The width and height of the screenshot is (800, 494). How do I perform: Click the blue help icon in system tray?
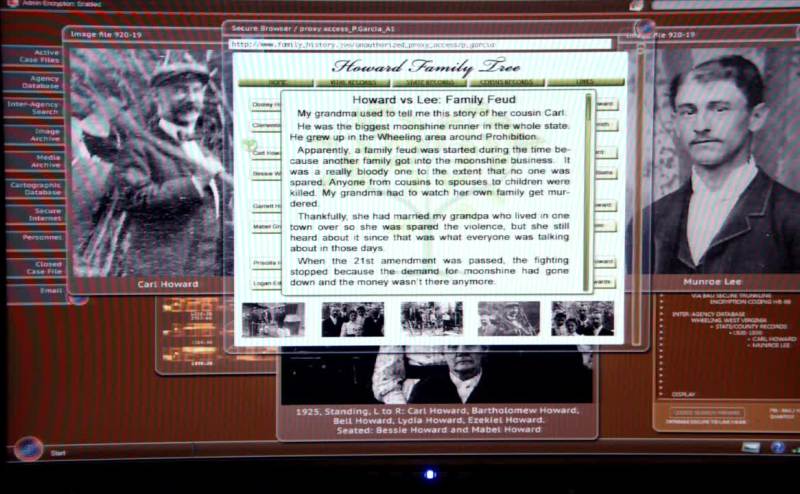click(x=778, y=447)
